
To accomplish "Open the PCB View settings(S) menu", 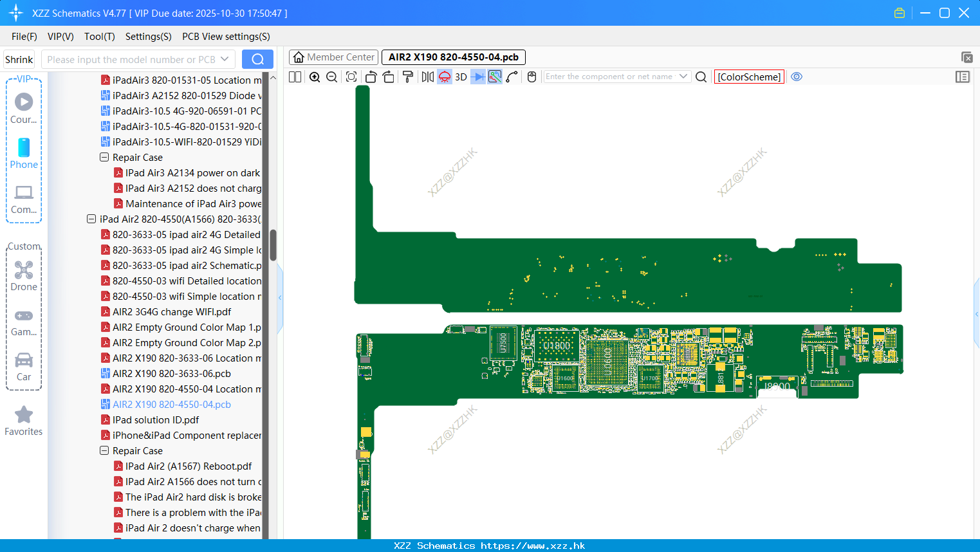I will click(226, 37).
